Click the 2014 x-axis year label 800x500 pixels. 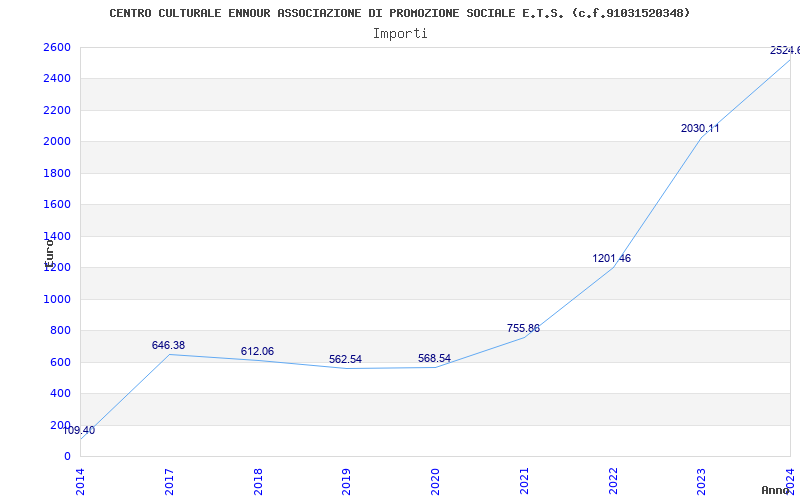click(80, 480)
